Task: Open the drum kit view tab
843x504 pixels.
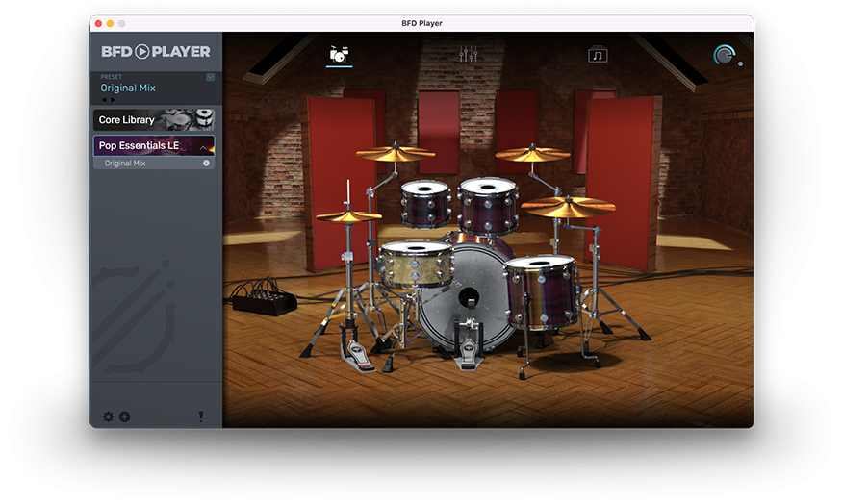Action: tap(340, 55)
